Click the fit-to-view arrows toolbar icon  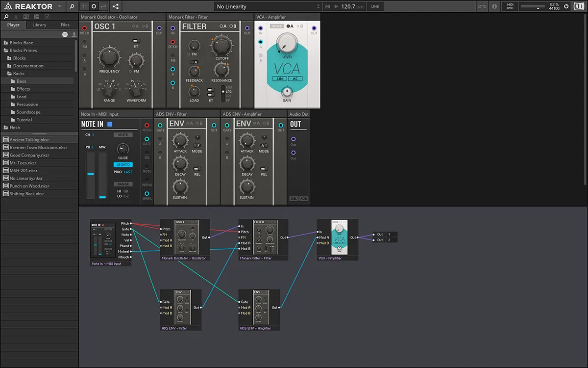pyautogui.click(x=84, y=6)
